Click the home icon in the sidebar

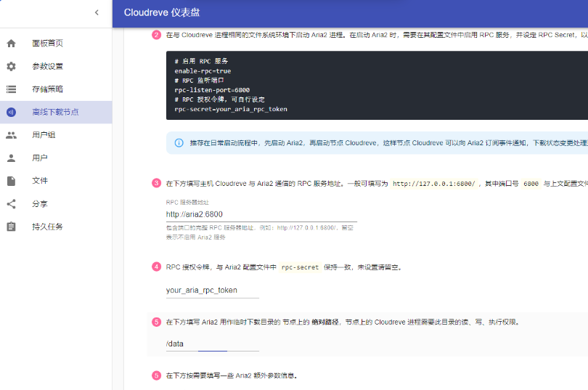(11, 44)
